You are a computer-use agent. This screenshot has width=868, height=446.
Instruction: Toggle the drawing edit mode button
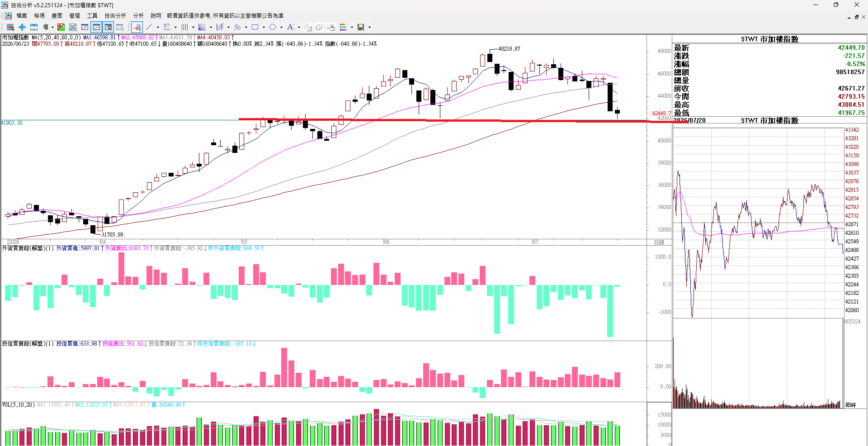tap(137, 27)
